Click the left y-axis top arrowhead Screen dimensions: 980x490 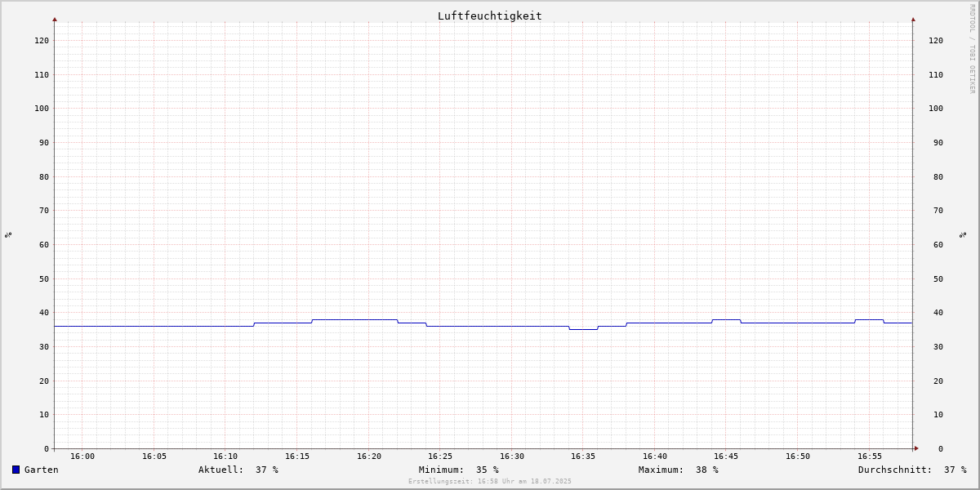pos(55,19)
